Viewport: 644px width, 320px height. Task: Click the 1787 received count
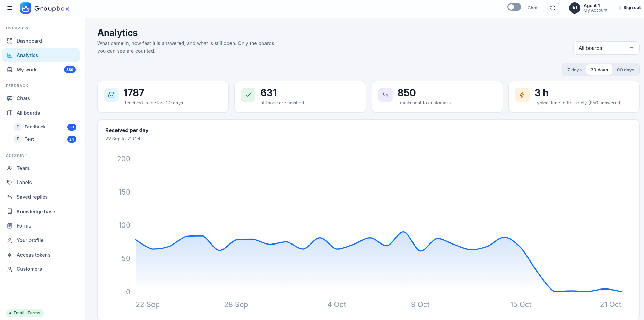134,93
